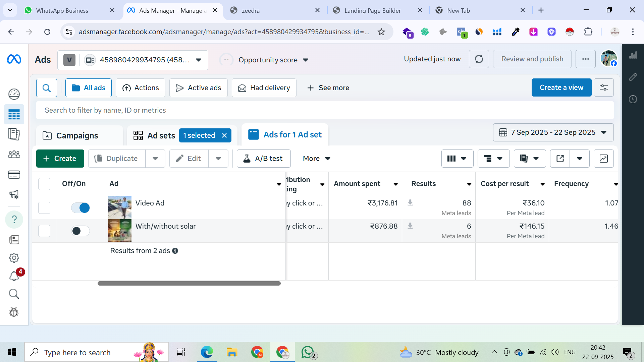Switch to the Campaigns tab
Viewport: 644px width, 362px height.
pos(77,135)
